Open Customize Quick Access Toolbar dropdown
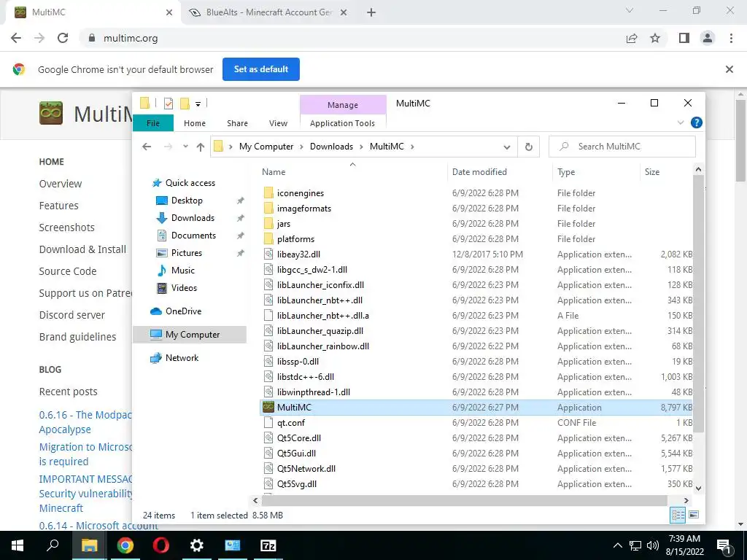This screenshot has width=747, height=560. tap(198, 104)
